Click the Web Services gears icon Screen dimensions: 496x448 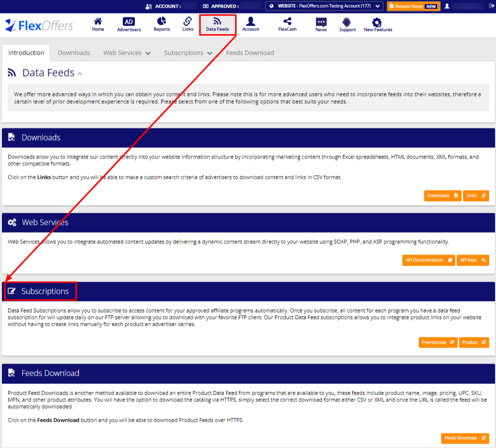coord(12,222)
